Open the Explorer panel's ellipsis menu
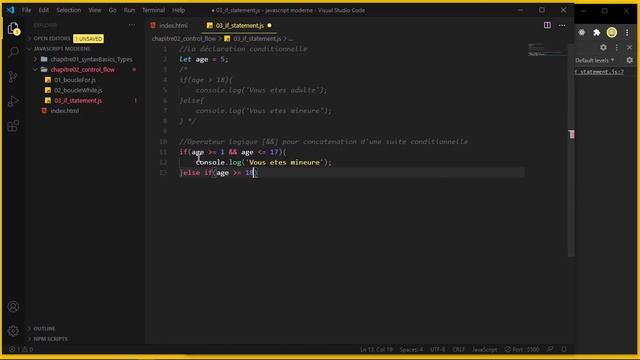The height and width of the screenshot is (360, 640). coord(132,25)
